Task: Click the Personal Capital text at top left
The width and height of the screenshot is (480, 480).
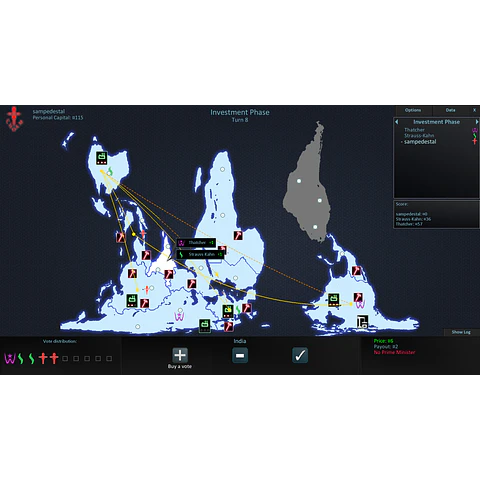Action: 58,118
